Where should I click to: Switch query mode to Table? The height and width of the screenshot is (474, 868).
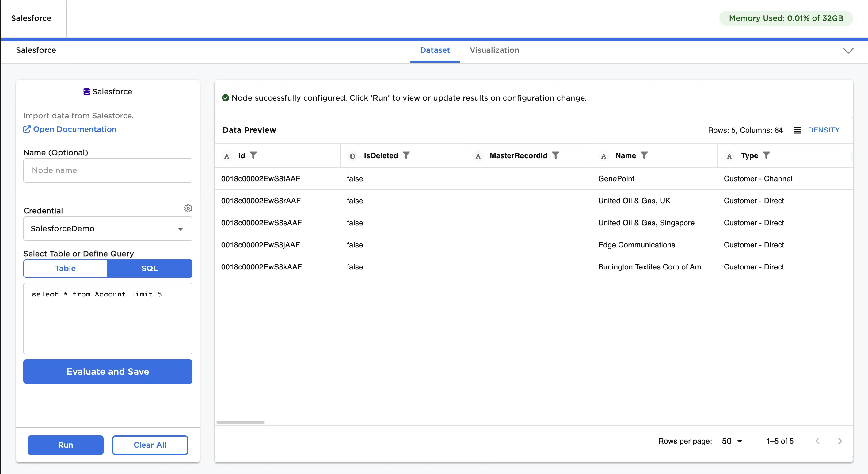tap(65, 268)
